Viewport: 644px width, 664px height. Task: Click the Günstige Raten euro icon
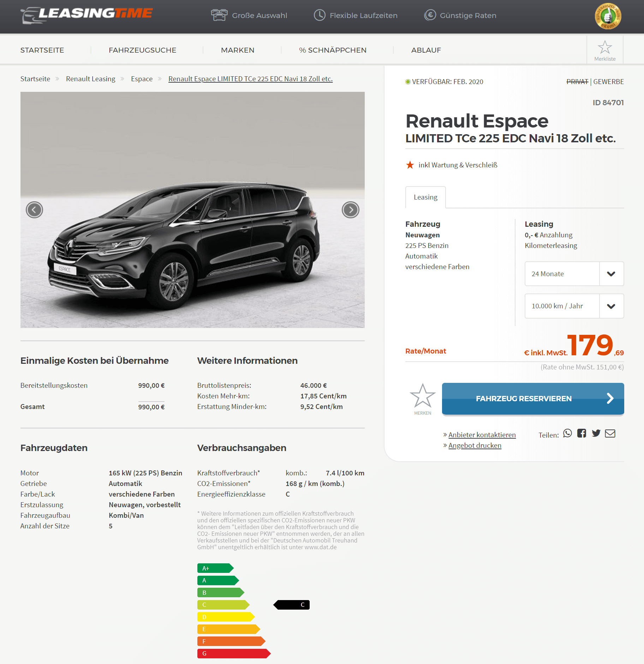[430, 15]
